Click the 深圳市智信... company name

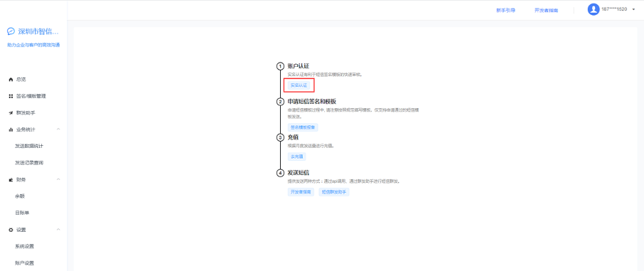tap(38, 32)
